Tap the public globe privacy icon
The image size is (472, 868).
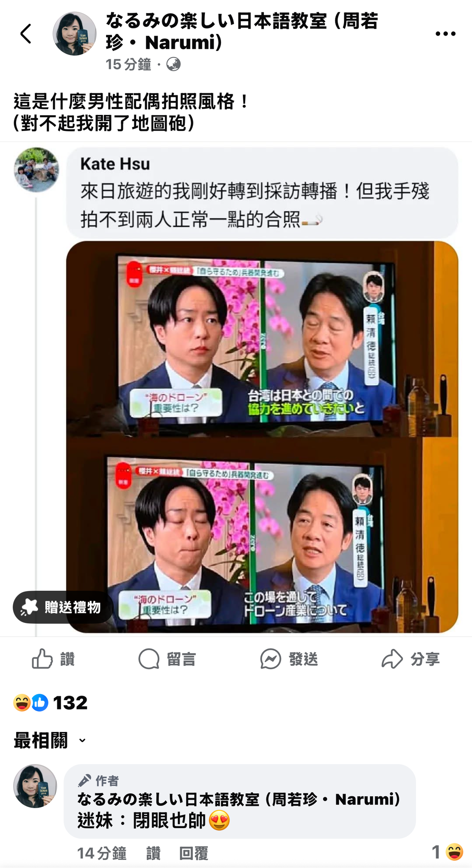tap(173, 64)
